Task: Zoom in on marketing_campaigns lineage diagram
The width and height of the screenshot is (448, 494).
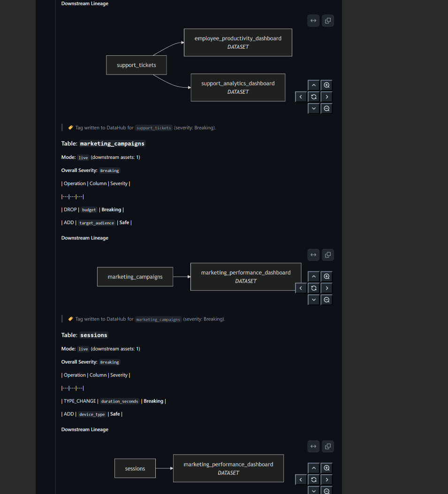Action: (x=327, y=277)
